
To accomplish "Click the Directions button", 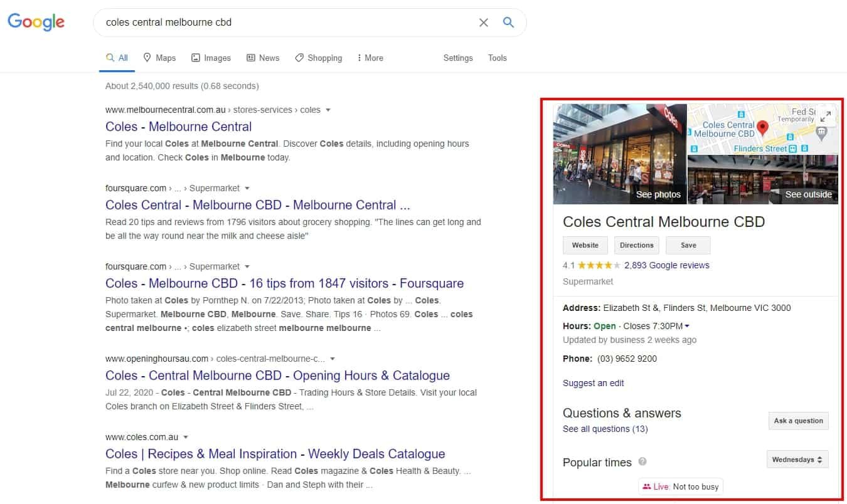I will [x=637, y=245].
